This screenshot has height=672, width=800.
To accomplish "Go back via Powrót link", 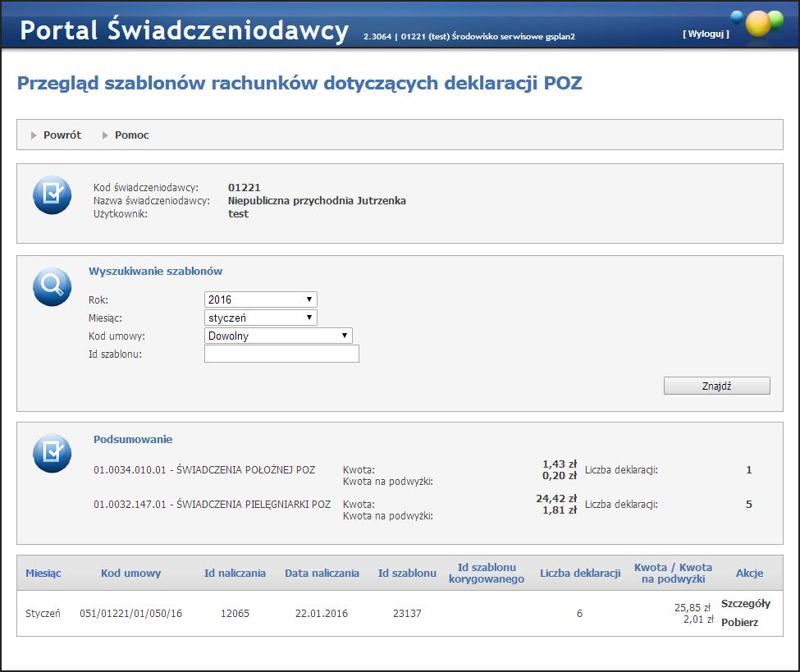I will 62,135.
